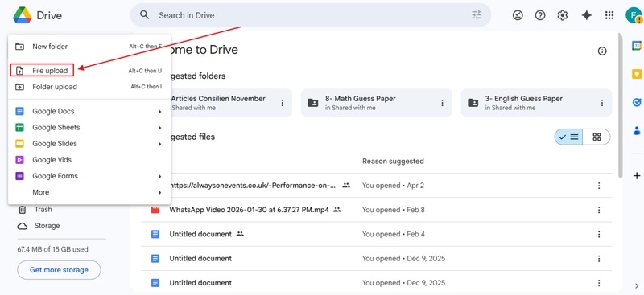Switch to list layout view
The height and width of the screenshot is (295, 644).
pos(568,137)
